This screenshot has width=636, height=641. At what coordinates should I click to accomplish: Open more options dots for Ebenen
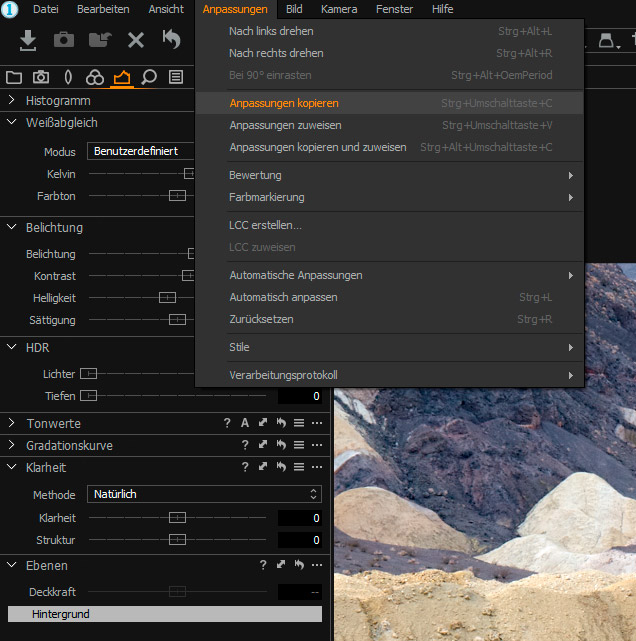coord(317,565)
